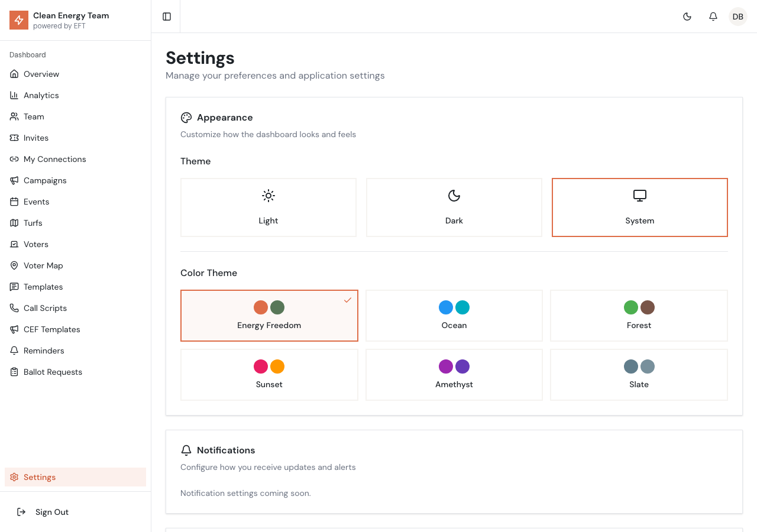Viewport: 757px width, 532px height.
Task: Click the Invites ticket icon
Action: tap(14, 138)
